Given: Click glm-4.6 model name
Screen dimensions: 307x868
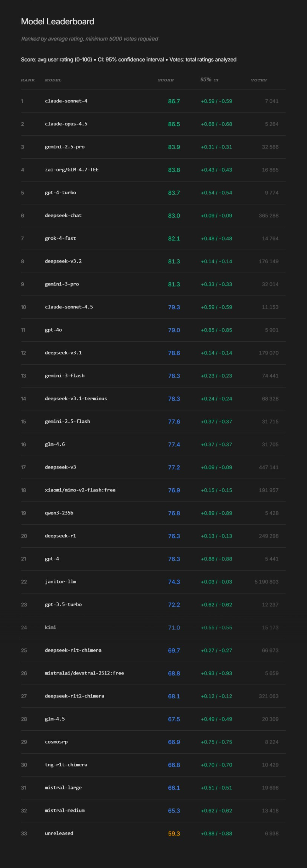Looking at the screenshot, I should (55, 444).
